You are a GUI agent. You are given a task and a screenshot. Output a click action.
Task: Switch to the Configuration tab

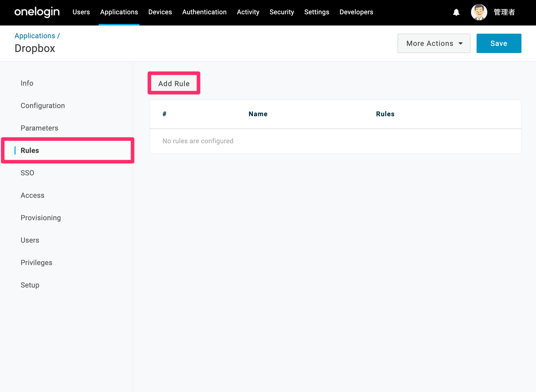[x=43, y=106]
